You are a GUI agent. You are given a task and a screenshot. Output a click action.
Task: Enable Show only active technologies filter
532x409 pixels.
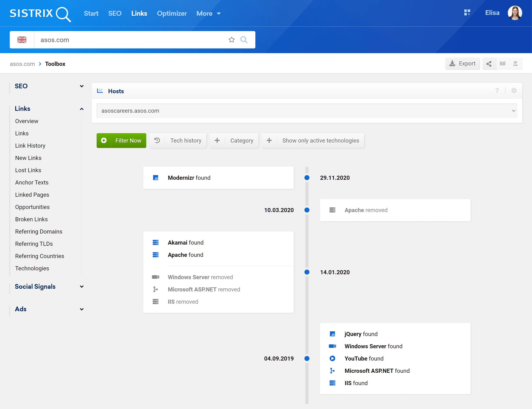coord(313,140)
